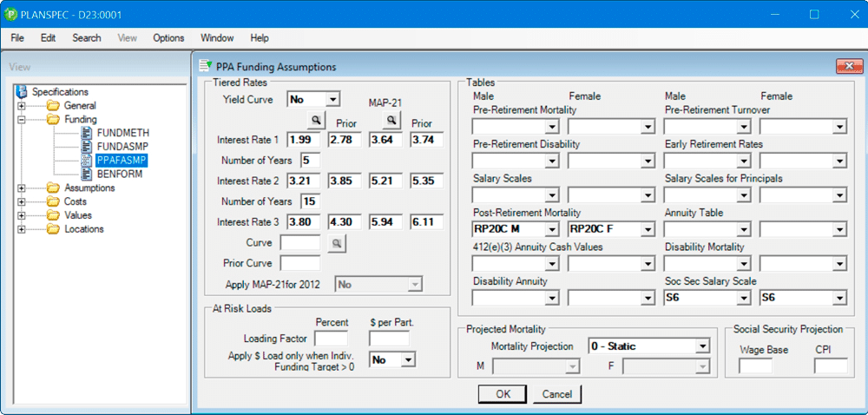
Task: Click the MAP-21 Prior Interest Rate 3 field 6.11
Action: [x=427, y=222]
